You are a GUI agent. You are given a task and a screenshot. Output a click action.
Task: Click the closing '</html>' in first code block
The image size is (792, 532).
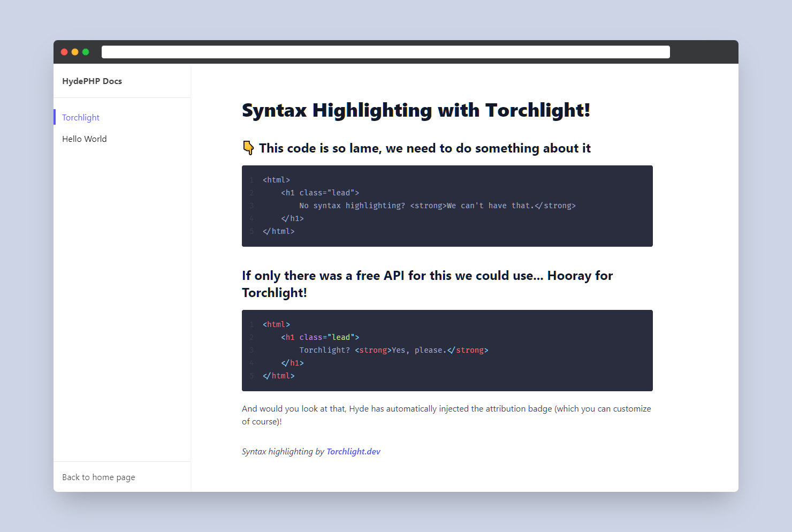pos(279,231)
